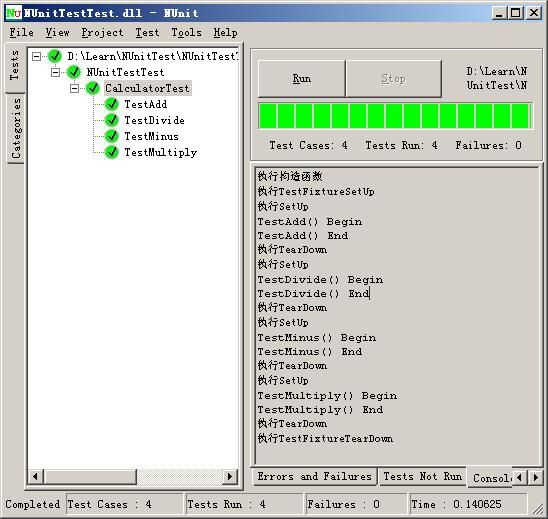Open the Help menu
548x519 pixels.
click(x=225, y=33)
